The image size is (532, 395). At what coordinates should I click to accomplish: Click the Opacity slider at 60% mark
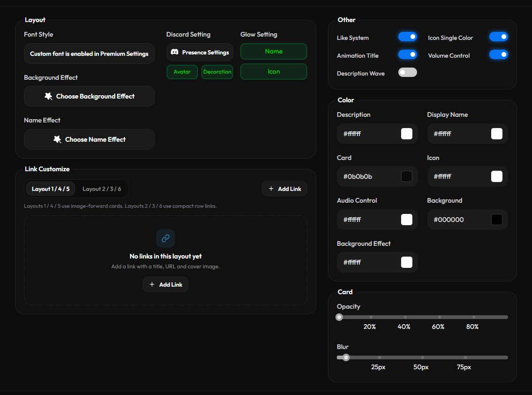440,317
